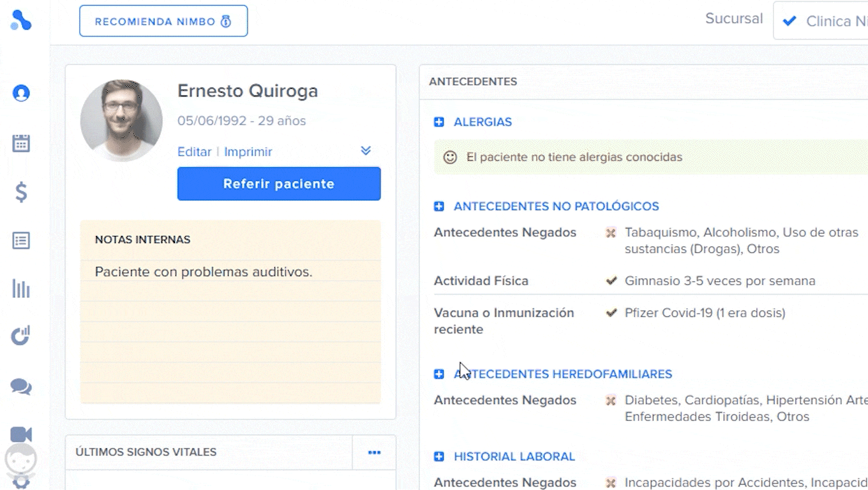This screenshot has height=490, width=868.
Task: Open the statistics bar-chart sidebar icon
Action: pyautogui.click(x=21, y=289)
